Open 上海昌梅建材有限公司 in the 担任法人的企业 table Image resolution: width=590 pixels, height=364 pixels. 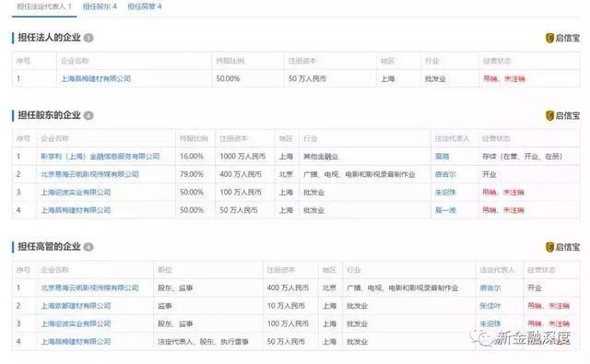coord(96,79)
